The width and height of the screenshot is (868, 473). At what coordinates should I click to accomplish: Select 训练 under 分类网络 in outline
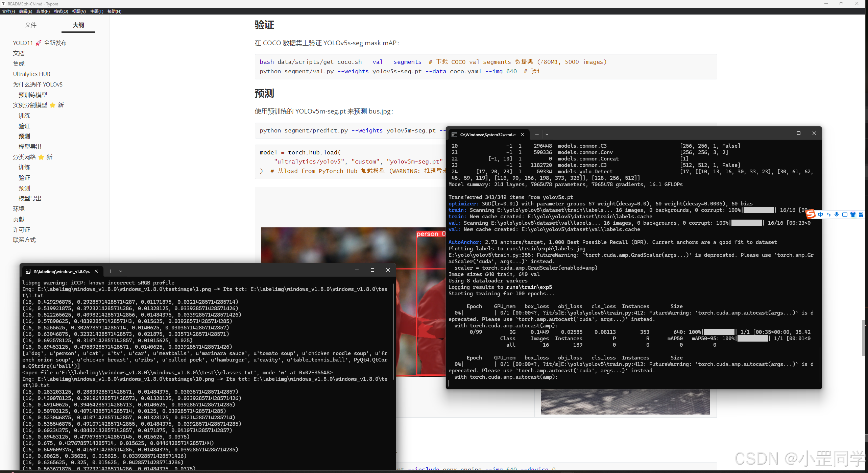click(x=24, y=167)
